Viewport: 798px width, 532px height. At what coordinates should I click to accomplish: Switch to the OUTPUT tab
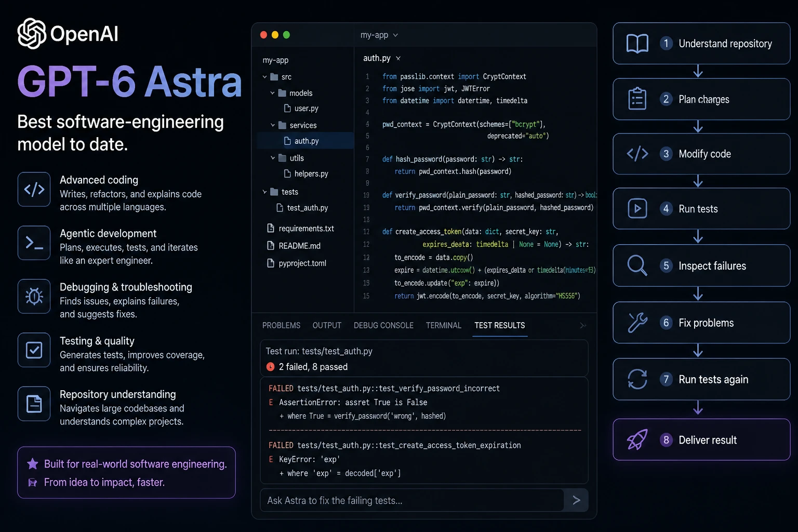coord(327,325)
